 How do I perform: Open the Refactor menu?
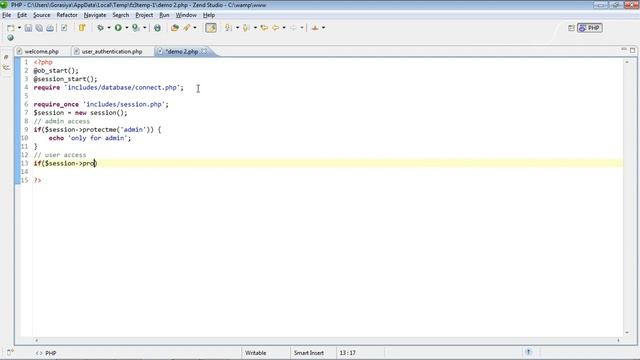(67, 15)
